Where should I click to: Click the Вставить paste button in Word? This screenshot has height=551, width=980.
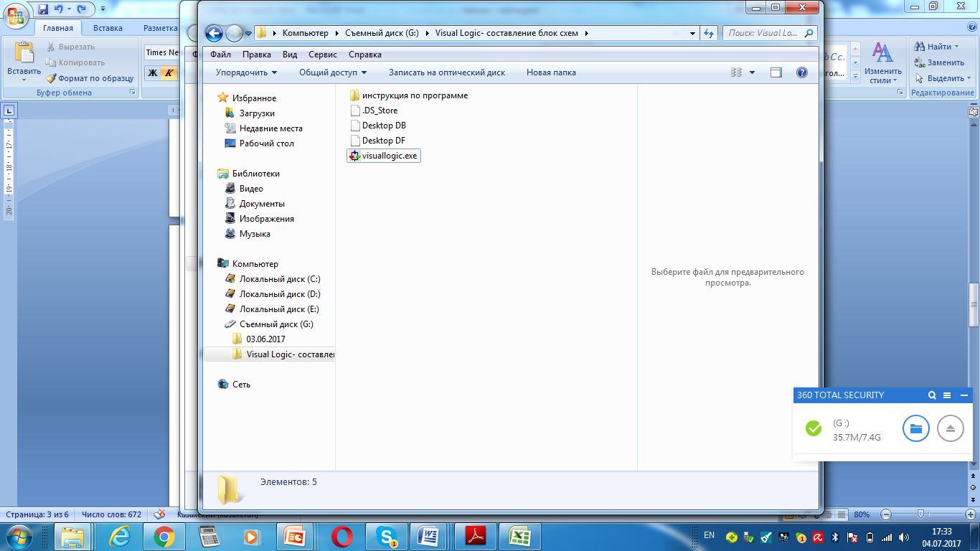coord(24,62)
